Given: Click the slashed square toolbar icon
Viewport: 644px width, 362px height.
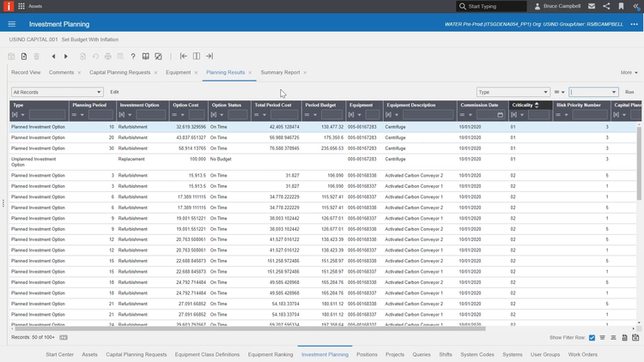Looking at the screenshot, I should [x=158, y=57].
